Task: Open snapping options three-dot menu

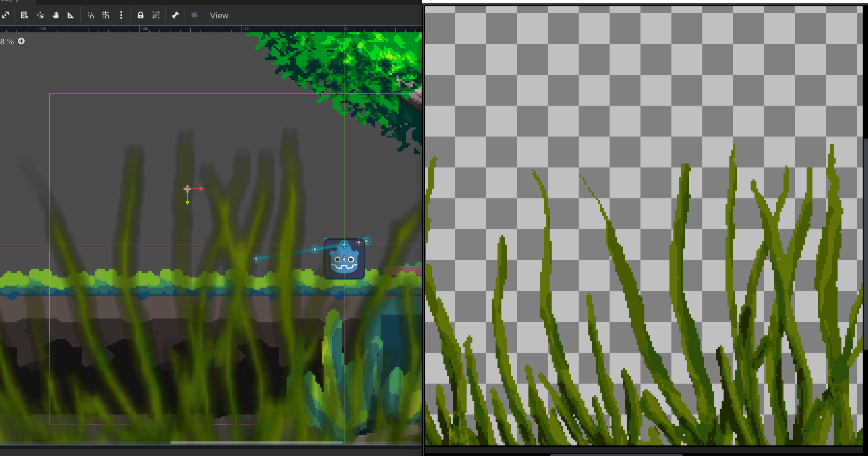Action: [x=121, y=15]
